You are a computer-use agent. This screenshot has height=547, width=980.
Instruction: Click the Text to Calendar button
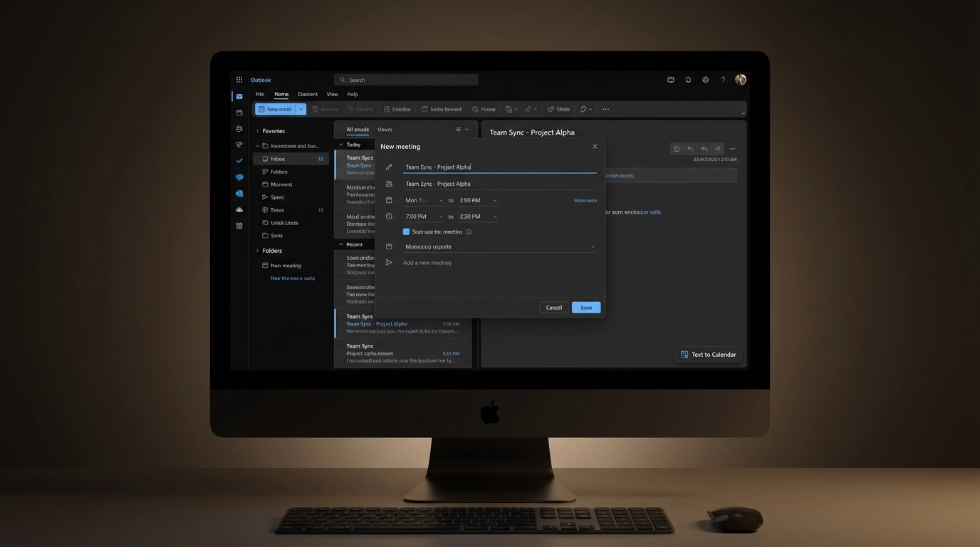coord(708,355)
